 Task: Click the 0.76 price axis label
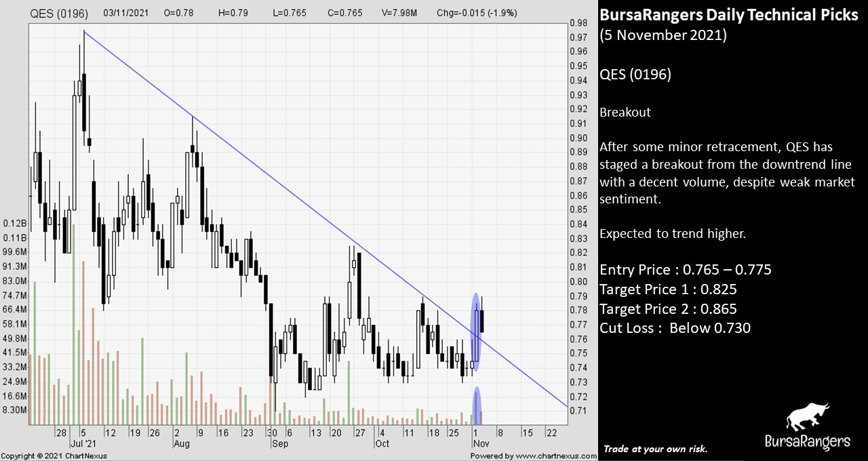coord(578,339)
